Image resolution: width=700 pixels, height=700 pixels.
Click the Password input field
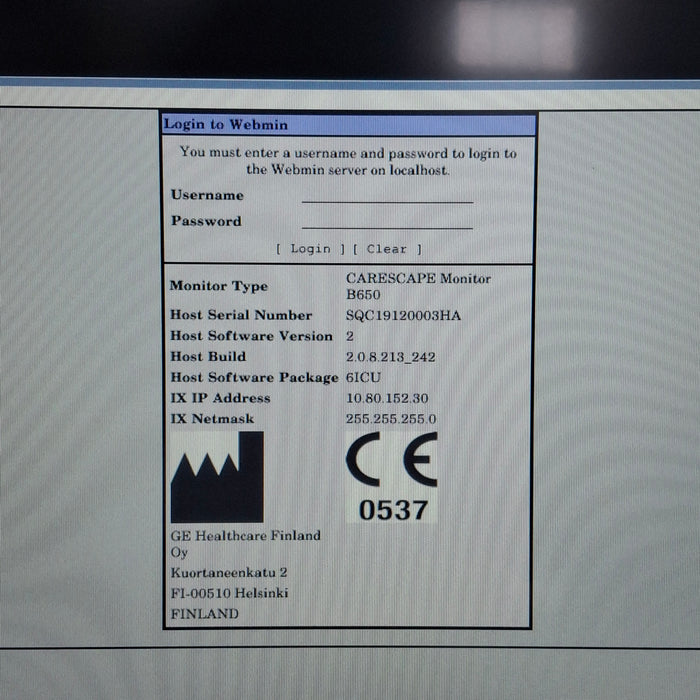(x=388, y=221)
